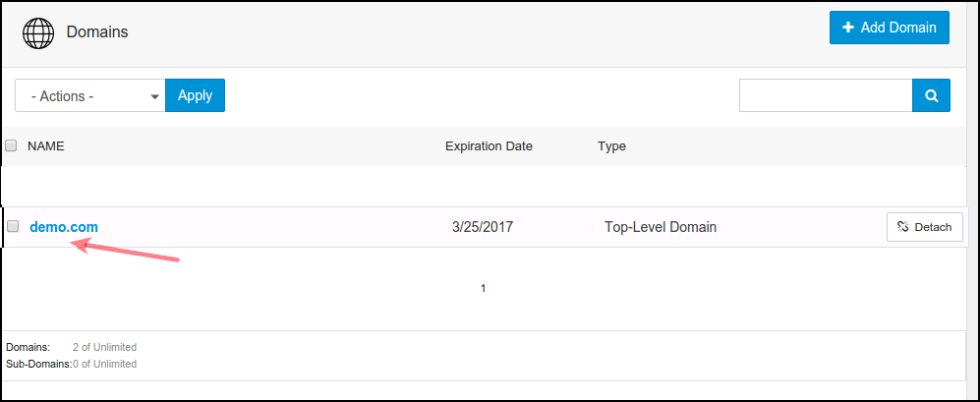The height and width of the screenshot is (402, 980).
Task: Click the Expiration Date column header
Action: click(x=489, y=146)
